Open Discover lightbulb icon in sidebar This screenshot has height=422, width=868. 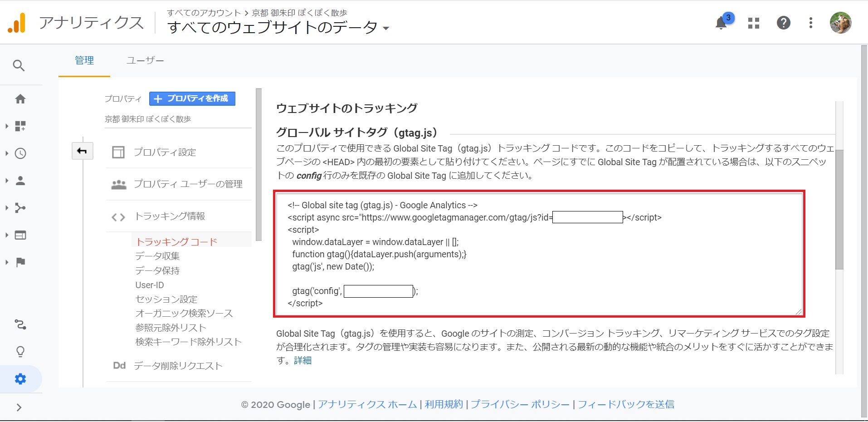(20, 352)
